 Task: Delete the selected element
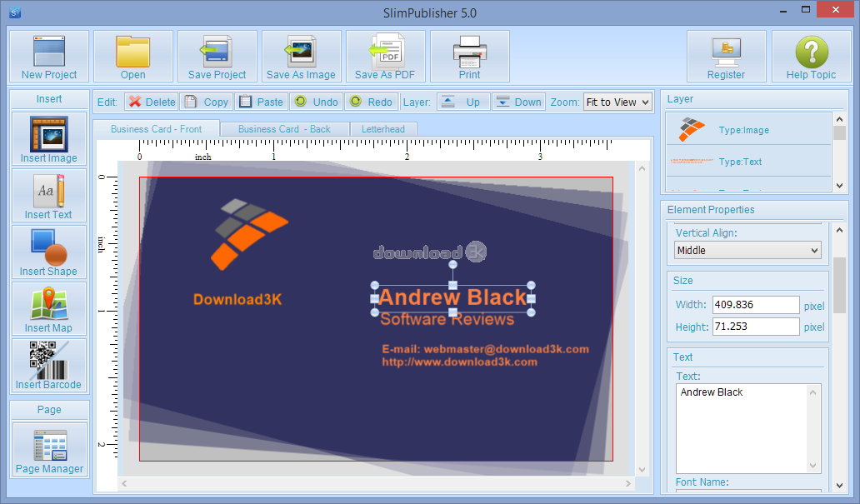[x=152, y=102]
